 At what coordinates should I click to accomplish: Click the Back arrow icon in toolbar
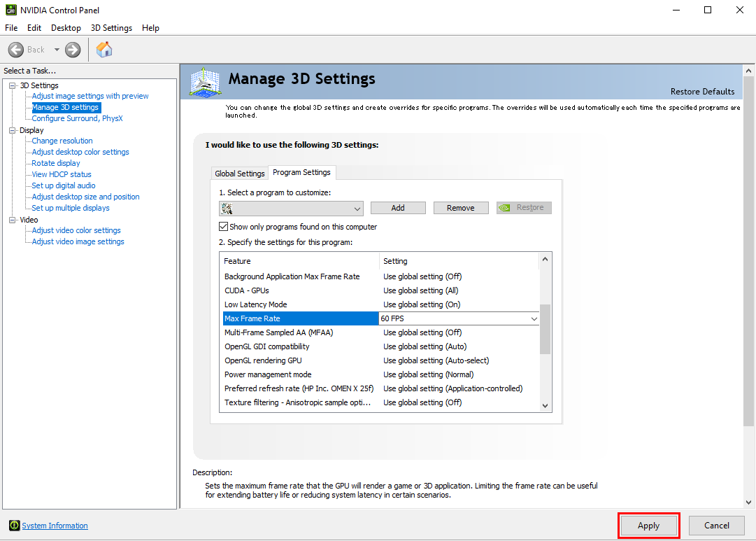(16, 50)
